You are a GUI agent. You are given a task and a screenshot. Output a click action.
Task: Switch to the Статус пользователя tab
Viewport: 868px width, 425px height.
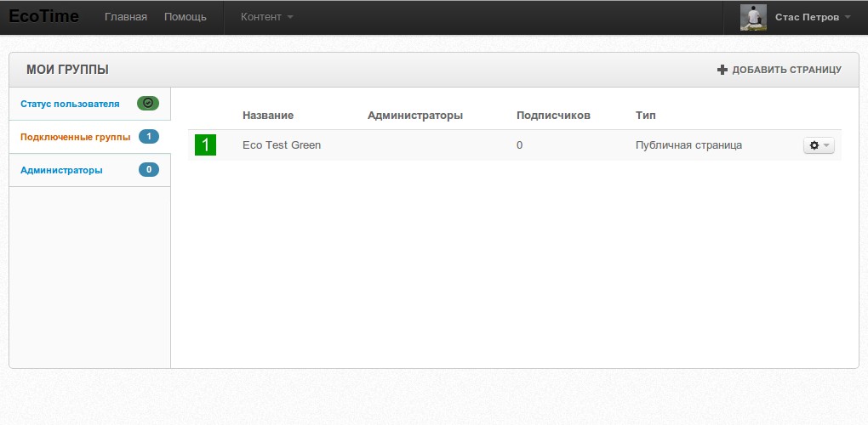coord(70,104)
